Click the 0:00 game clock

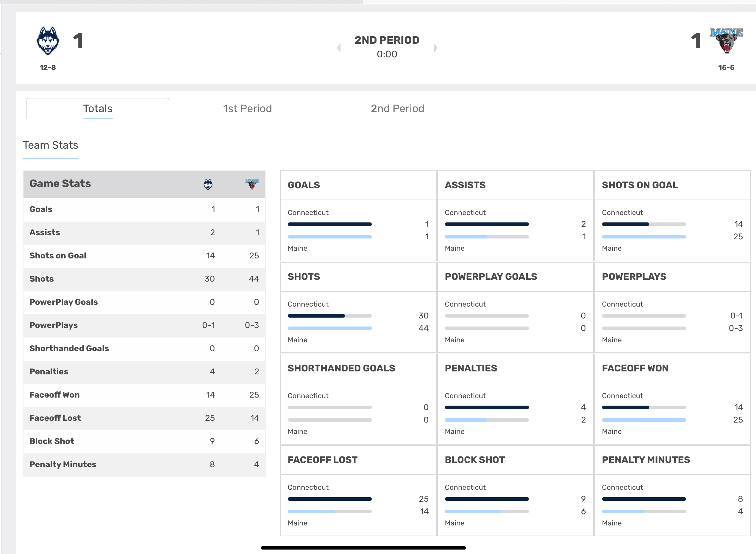coord(387,54)
